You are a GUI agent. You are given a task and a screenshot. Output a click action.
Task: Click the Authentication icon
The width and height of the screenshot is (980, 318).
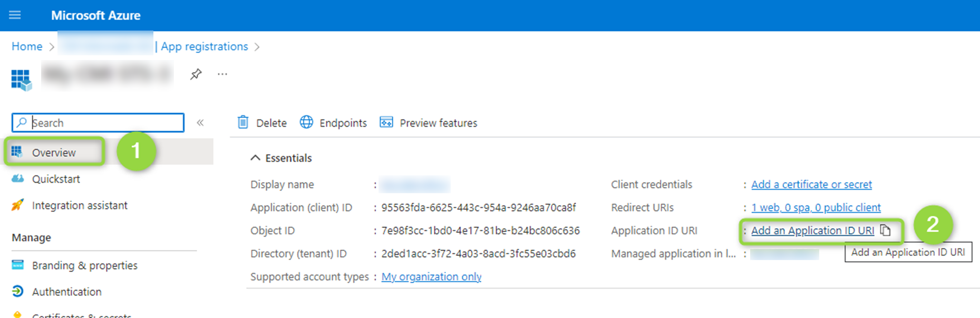click(17, 291)
